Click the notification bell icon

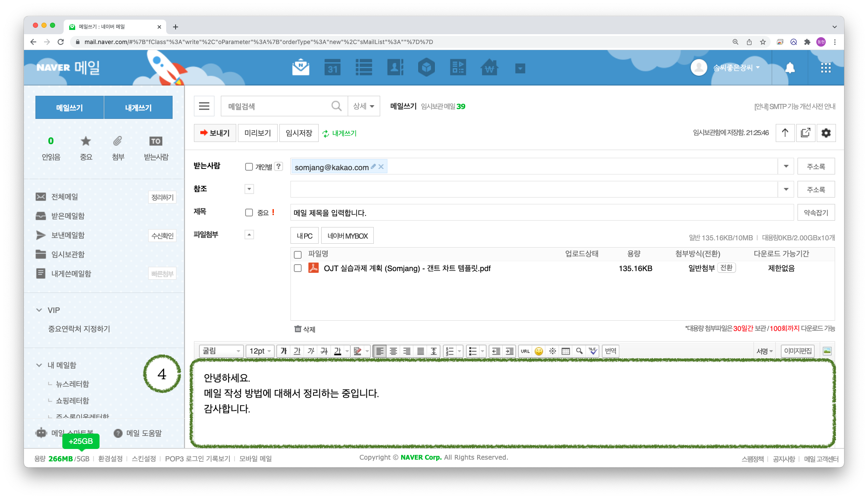tap(790, 68)
